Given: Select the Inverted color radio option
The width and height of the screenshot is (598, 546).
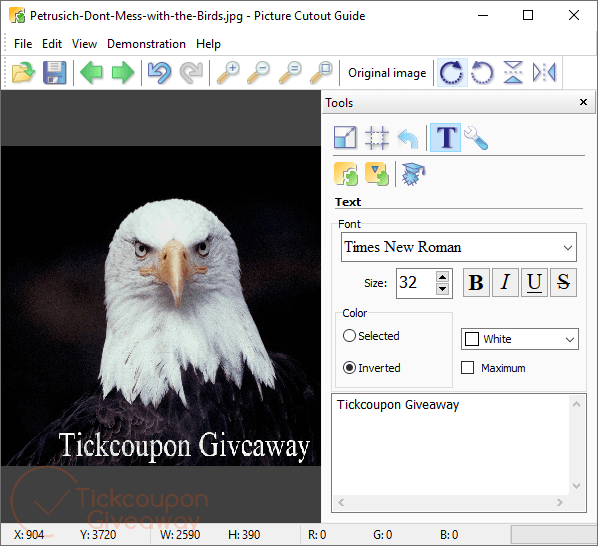Looking at the screenshot, I should [372, 368].
